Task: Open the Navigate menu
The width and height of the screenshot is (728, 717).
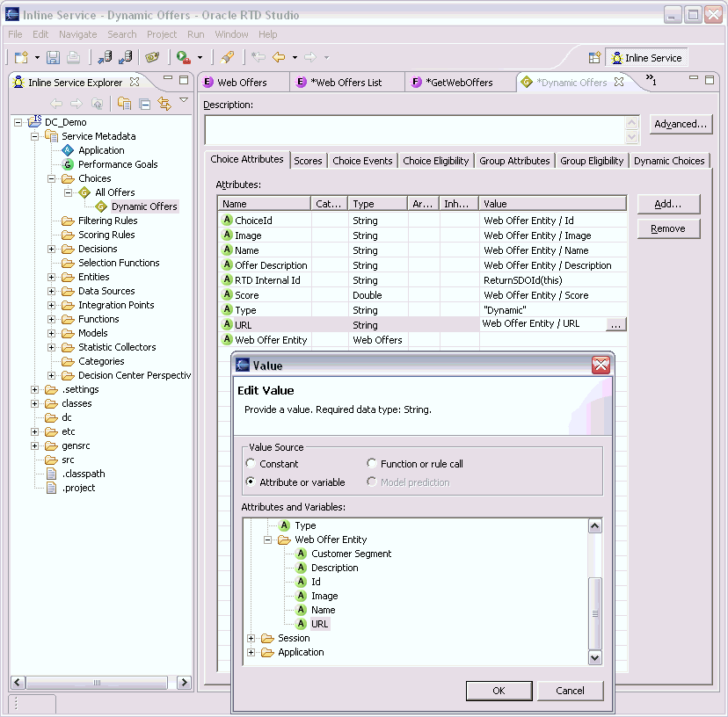Action: 78,34
